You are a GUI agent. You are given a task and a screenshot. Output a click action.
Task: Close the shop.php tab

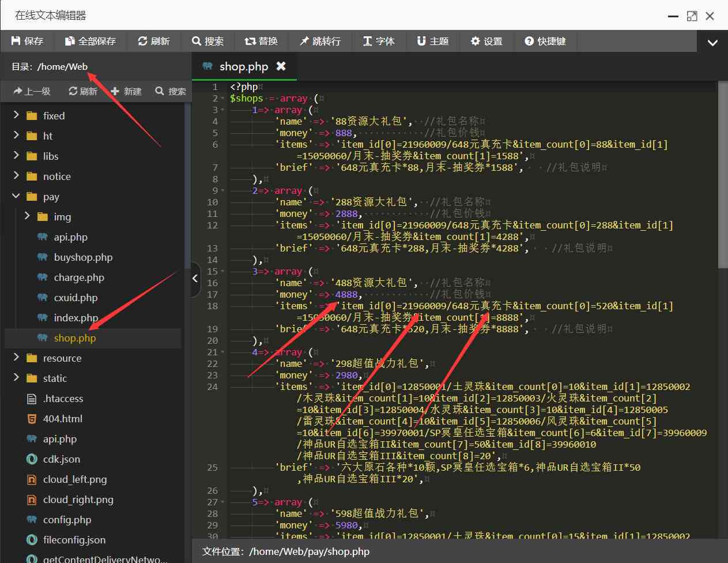click(x=281, y=66)
